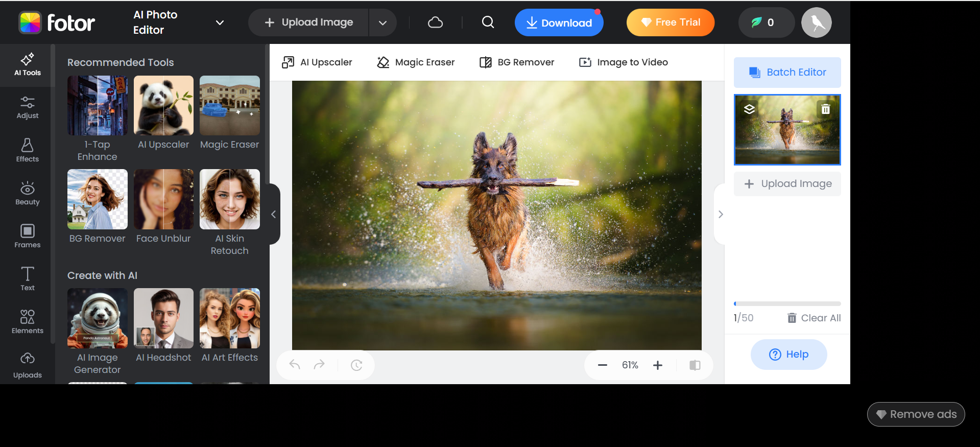Select Magic Eraser in top toolbar
This screenshot has height=447, width=980.
416,62
